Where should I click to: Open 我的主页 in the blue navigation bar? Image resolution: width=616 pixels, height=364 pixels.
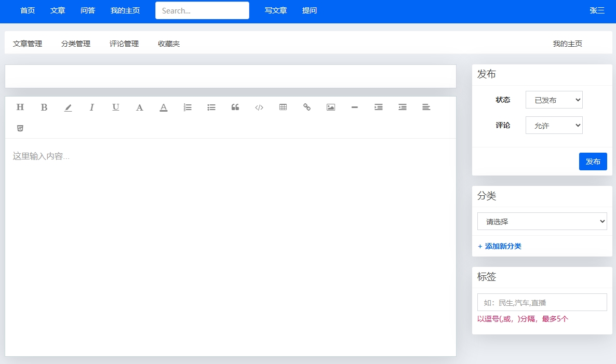(125, 10)
